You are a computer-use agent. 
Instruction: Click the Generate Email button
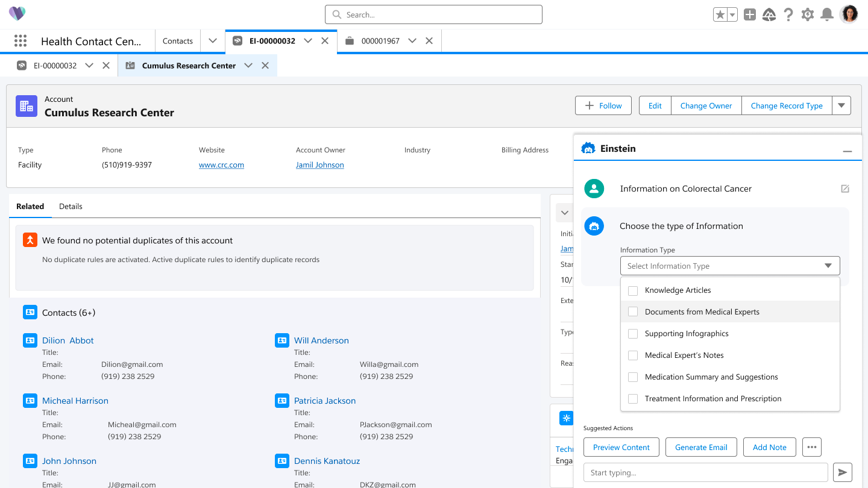click(701, 447)
